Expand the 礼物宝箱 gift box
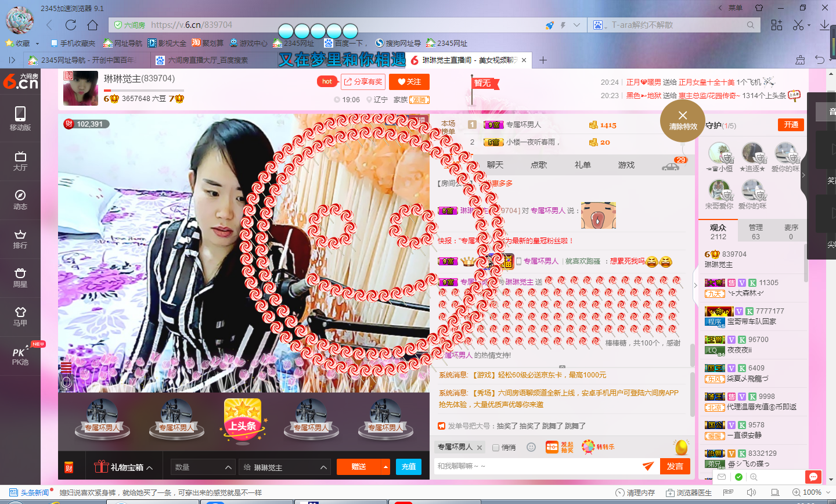Viewport: 836px width, 504px height. coord(124,467)
